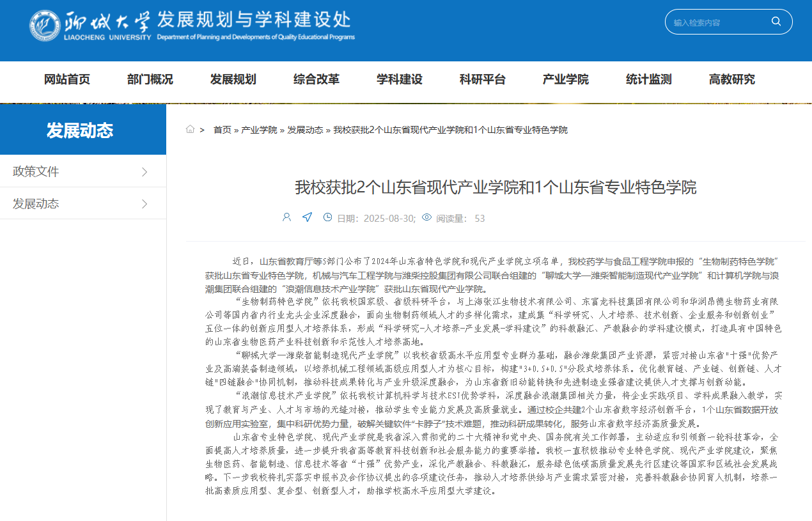Click the 发展动态 breadcrumb link
The height and width of the screenshot is (521, 812).
pos(305,130)
